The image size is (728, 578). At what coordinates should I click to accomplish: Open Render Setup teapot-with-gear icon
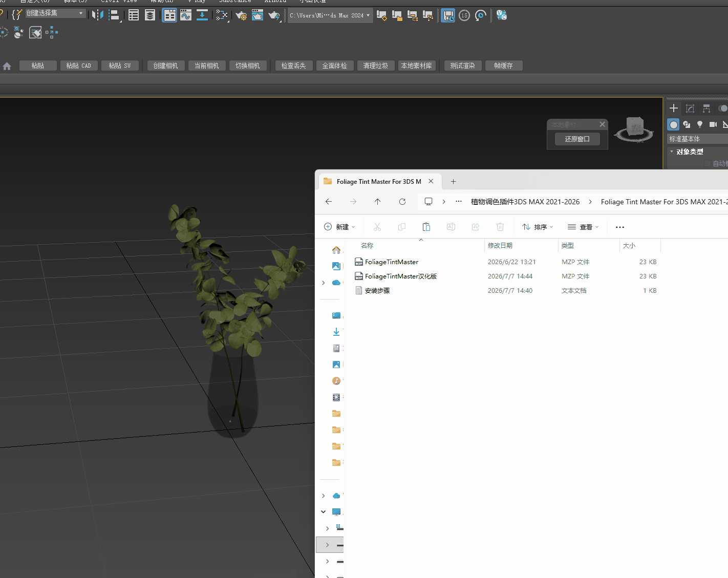pos(241,15)
